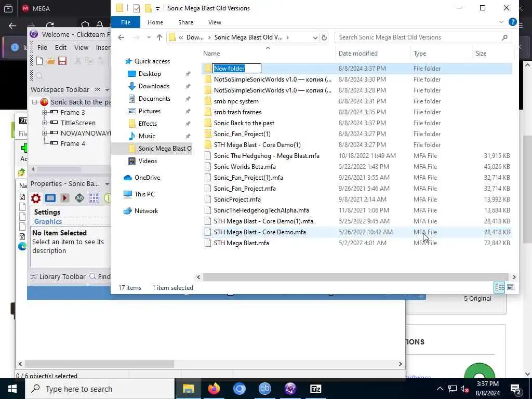Click the New file icon in Clickteam toolbar
The width and height of the screenshot is (532, 399).
pos(39,61)
